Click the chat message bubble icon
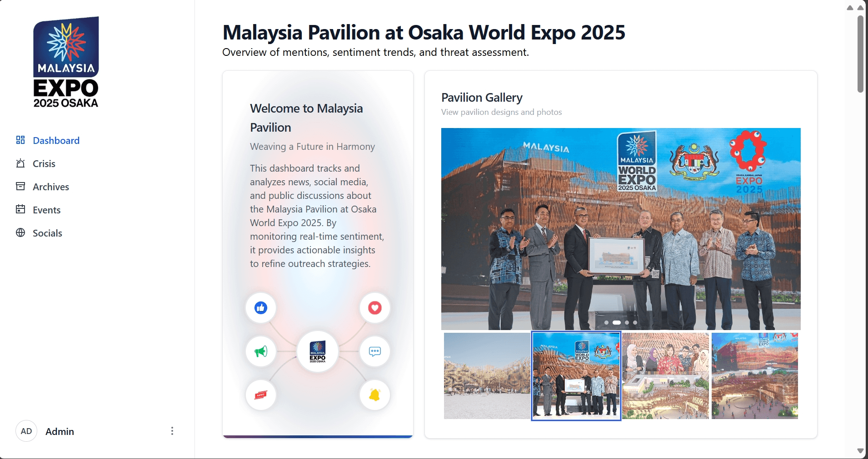 coord(375,351)
